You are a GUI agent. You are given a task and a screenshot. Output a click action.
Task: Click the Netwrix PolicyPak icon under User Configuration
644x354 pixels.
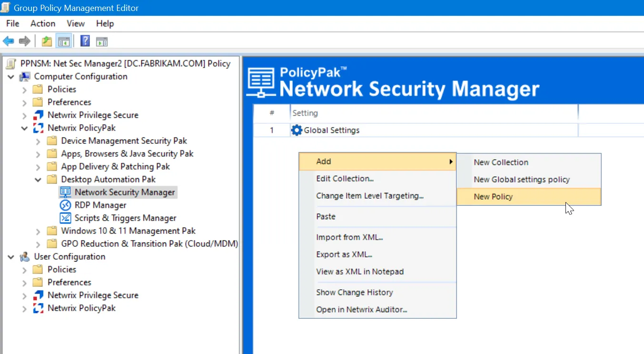coord(38,308)
